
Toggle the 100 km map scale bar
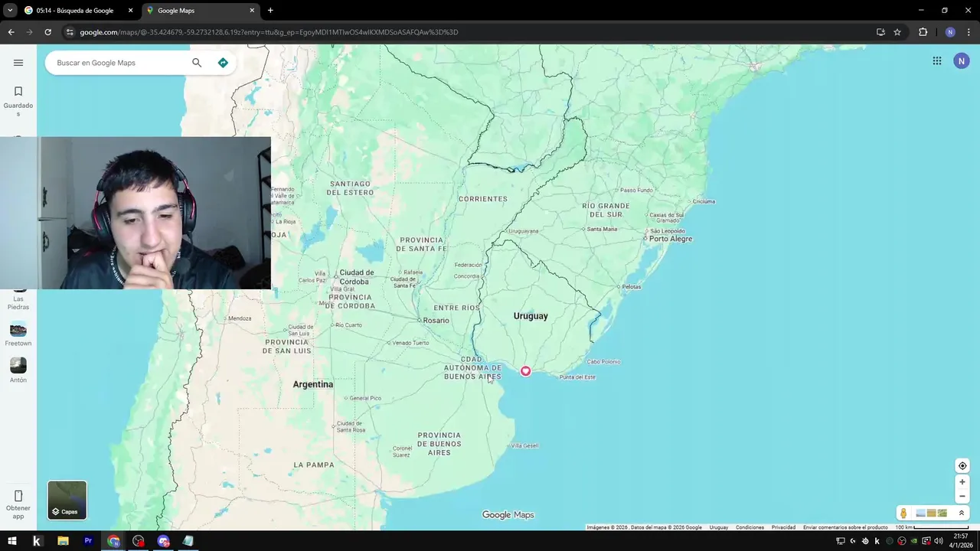[931, 527]
